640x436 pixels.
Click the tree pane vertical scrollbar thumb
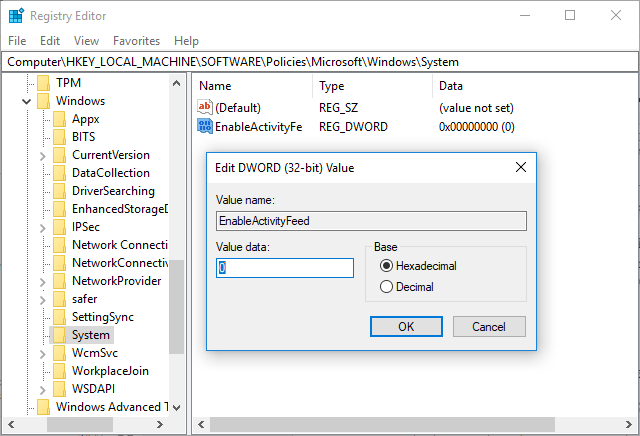click(176, 307)
